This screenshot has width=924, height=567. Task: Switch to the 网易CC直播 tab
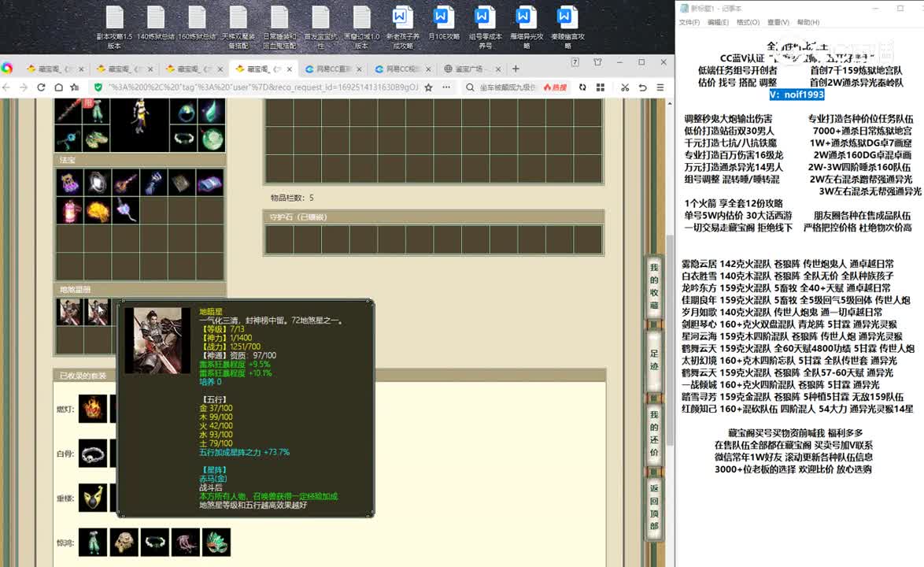[334, 69]
